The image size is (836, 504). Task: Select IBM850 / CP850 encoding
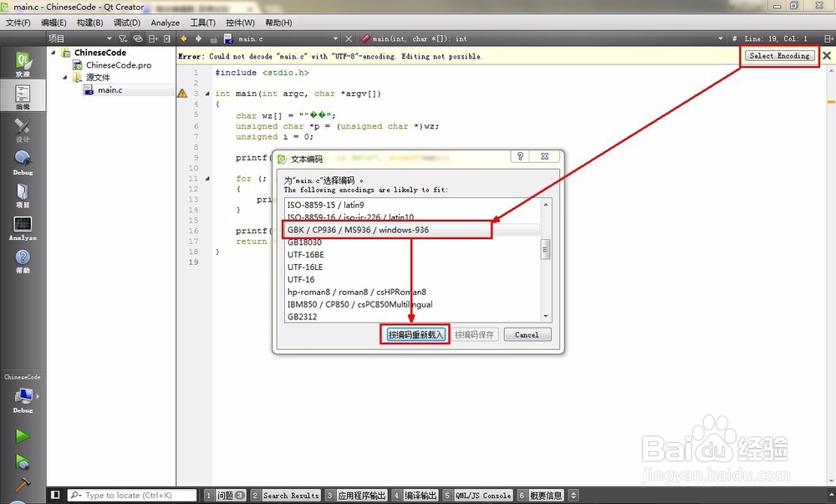[x=412, y=304]
